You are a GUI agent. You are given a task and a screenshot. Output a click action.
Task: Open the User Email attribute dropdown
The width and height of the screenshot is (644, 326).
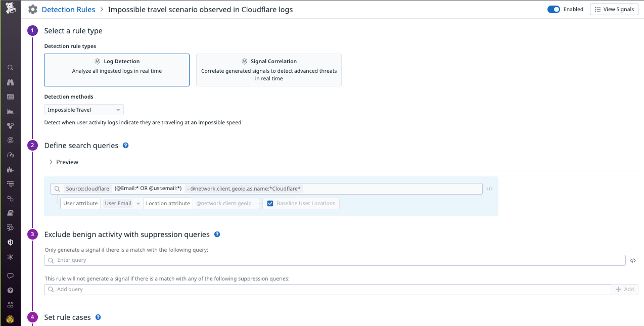(121, 204)
